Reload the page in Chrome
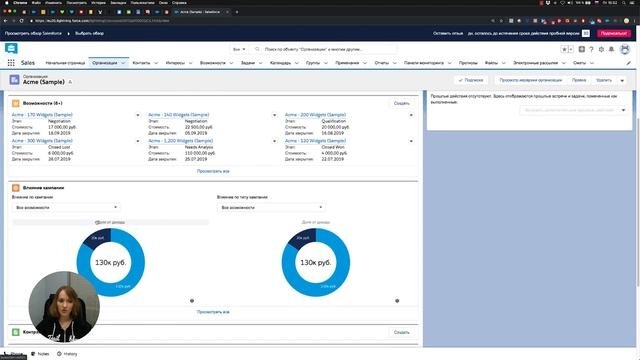 [x=22, y=20]
